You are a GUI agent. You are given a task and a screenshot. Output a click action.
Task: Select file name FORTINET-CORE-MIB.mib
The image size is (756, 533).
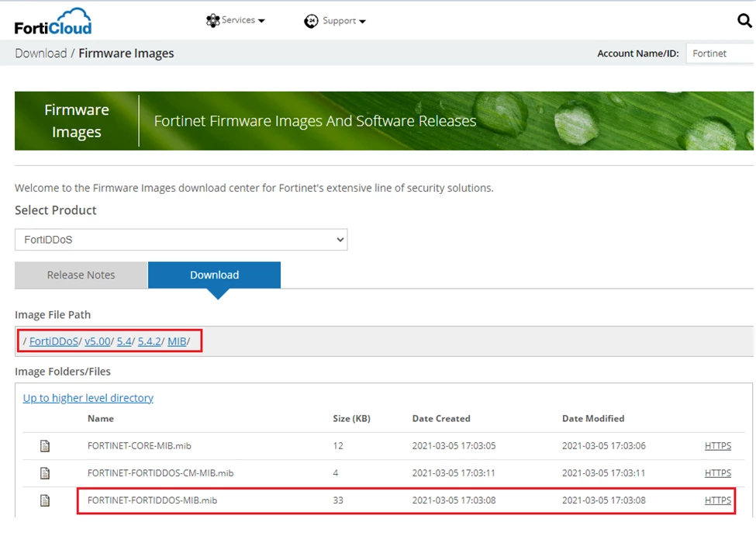click(140, 445)
